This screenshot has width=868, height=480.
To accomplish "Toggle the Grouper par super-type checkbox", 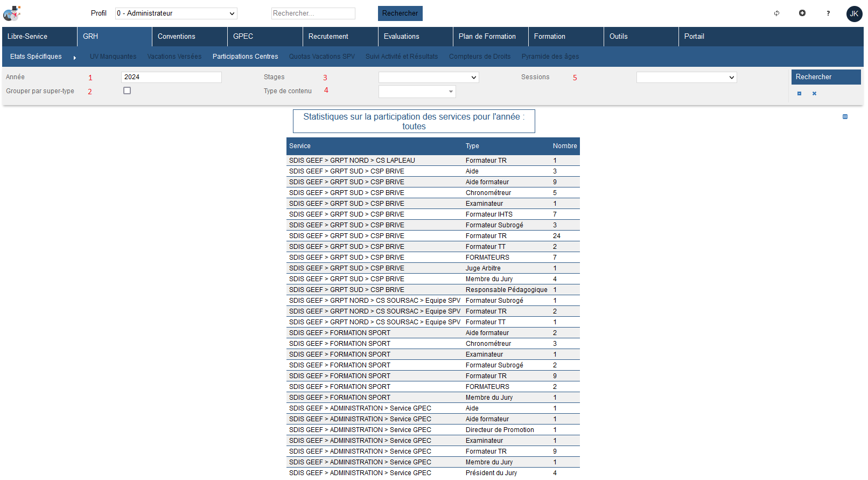I will pos(127,91).
